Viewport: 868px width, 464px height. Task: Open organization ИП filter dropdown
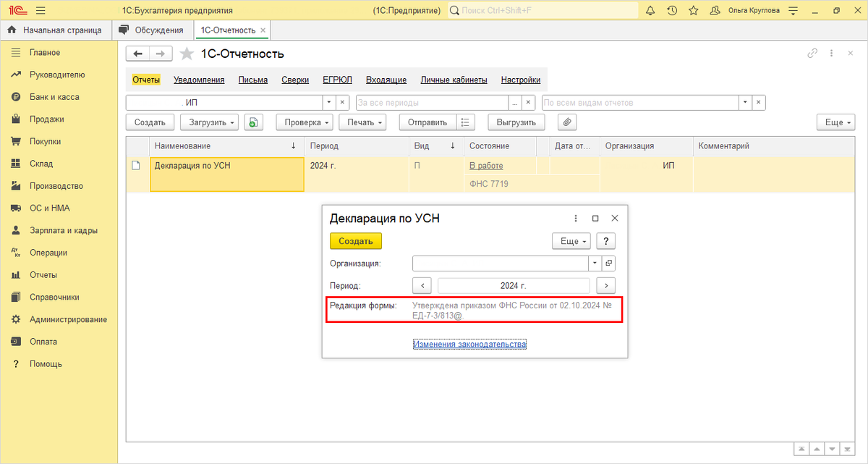click(329, 103)
